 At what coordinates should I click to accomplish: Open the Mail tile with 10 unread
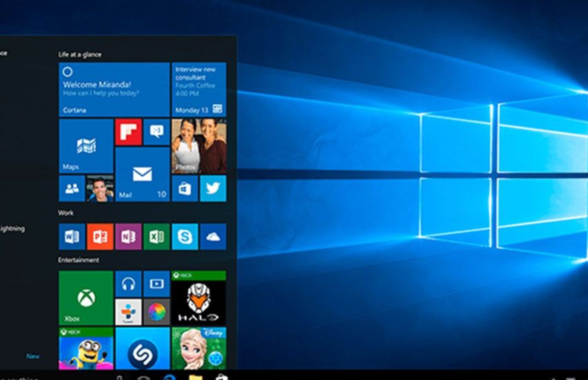point(142,174)
